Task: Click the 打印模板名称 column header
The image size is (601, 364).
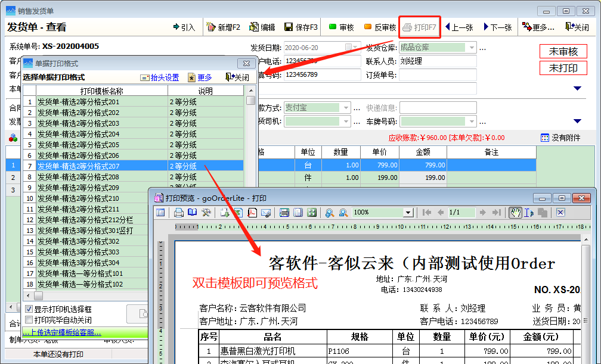Action: [x=101, y=91]
